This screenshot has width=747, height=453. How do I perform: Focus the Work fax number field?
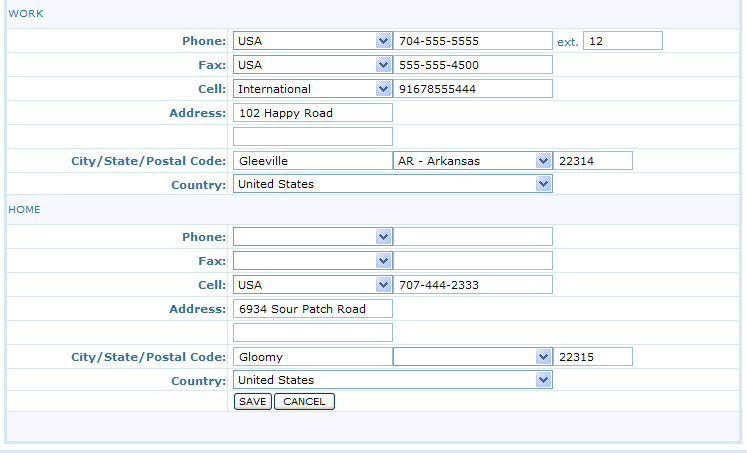(473, 65)
